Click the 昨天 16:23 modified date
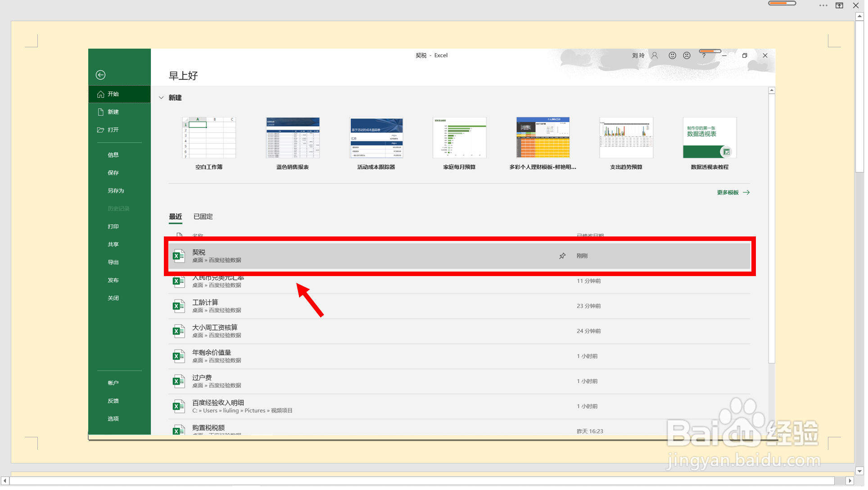 592,433
